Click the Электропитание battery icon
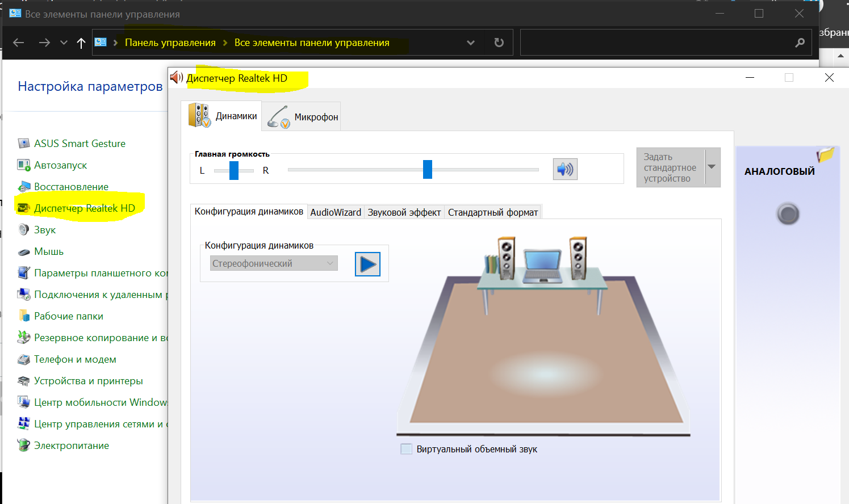 [x=23, y=446]
